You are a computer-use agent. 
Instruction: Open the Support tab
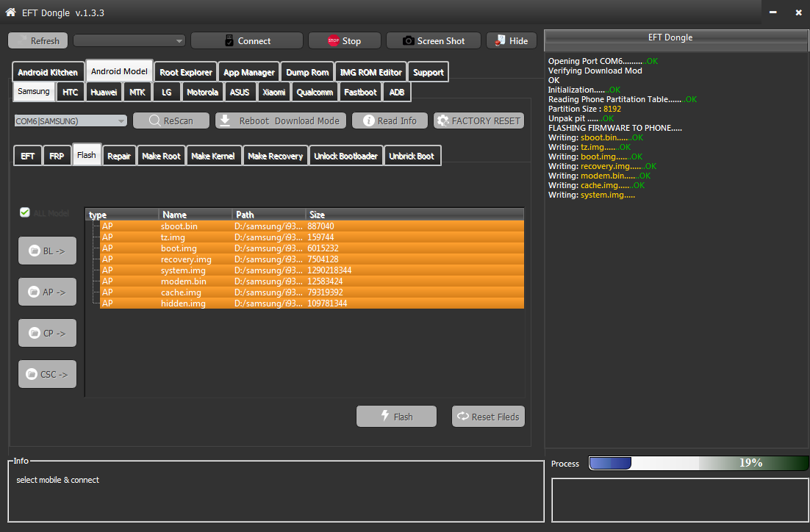(429, 72)
